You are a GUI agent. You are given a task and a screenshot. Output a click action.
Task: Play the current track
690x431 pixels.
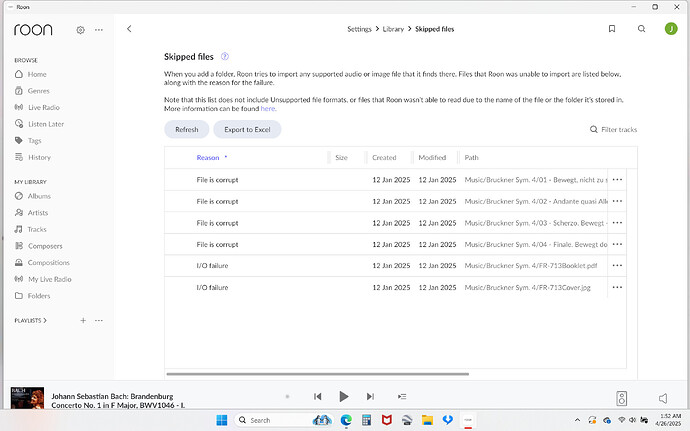[344, 397]
